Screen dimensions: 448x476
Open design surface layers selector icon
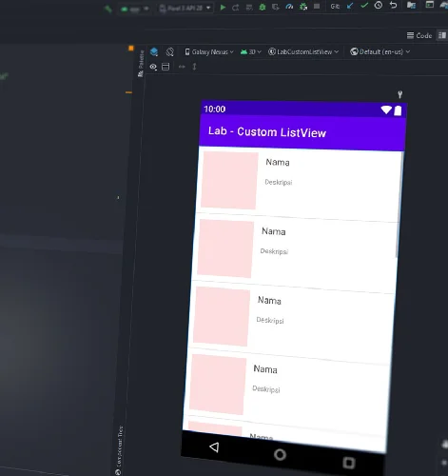click(x=154, y=51)
